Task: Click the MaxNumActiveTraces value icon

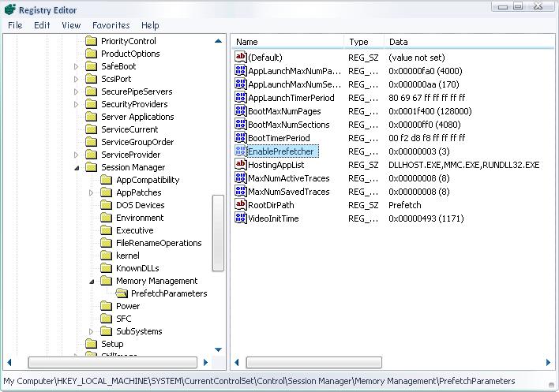Action: click(241, 177)
